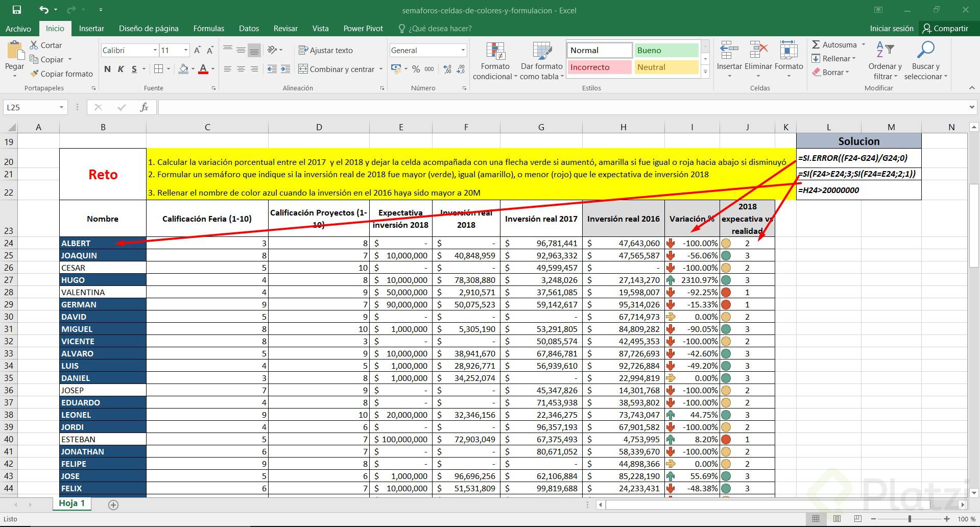Click the Autosuma sigma icon
The width and height of the screenshot is (980, 527).
[x=816, y=45]
